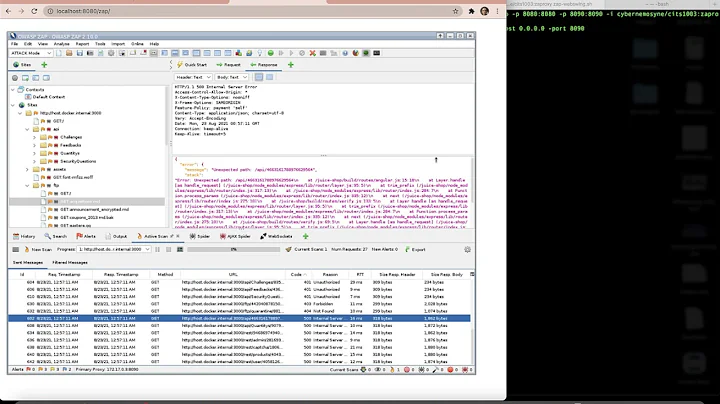Show scan progress details icon

point(180,249)
